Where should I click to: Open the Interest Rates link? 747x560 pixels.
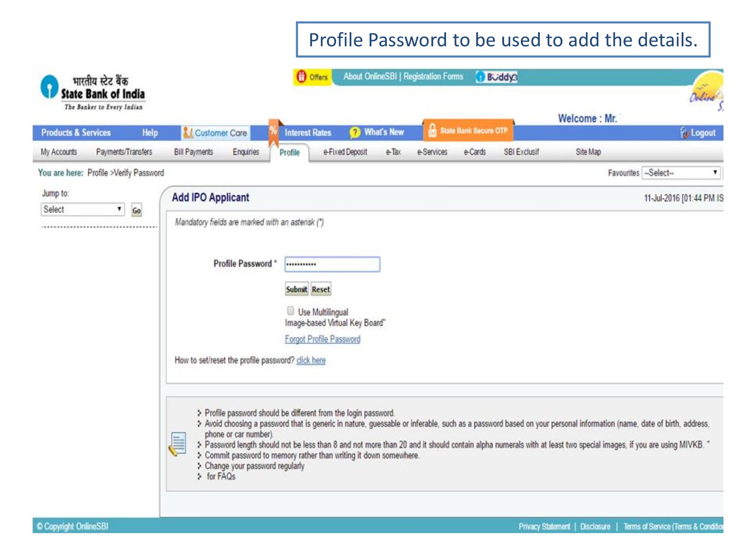click(x=308, y=133)
